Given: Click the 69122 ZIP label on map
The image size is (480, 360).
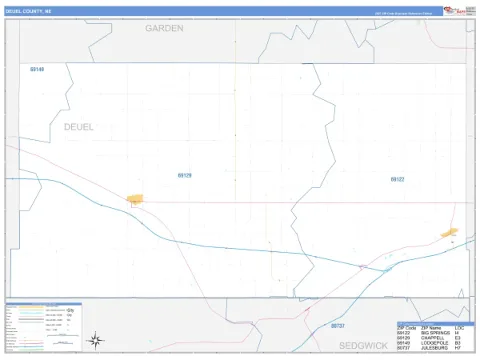Looking at the screenshot, I should [x=397, y=179].
